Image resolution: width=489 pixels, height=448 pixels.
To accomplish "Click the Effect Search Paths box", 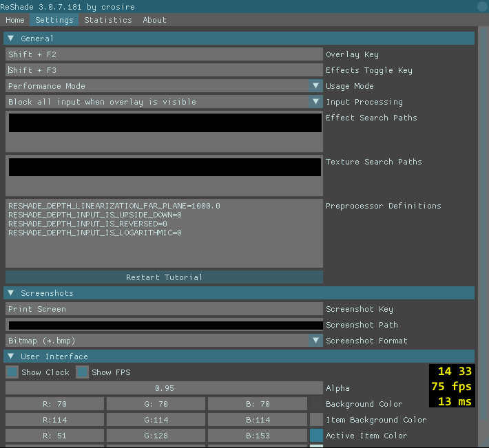I will (164, 131).
